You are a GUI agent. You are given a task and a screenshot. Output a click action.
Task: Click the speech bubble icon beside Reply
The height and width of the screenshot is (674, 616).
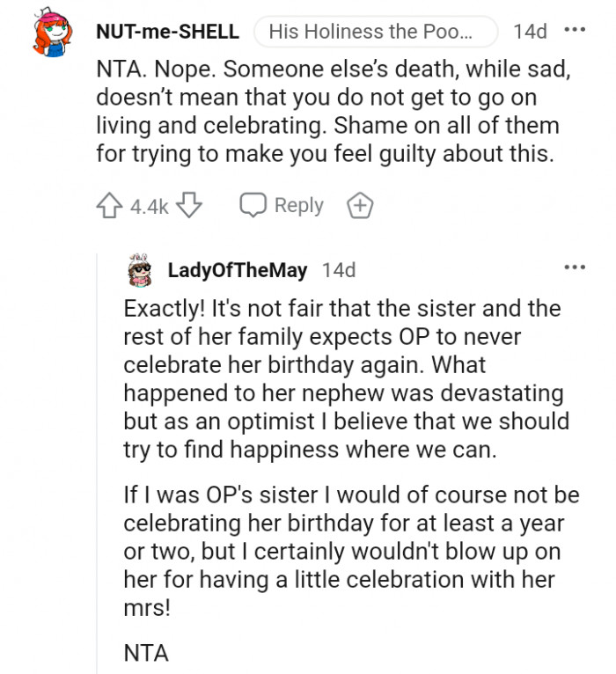click(x=253, y=206)
